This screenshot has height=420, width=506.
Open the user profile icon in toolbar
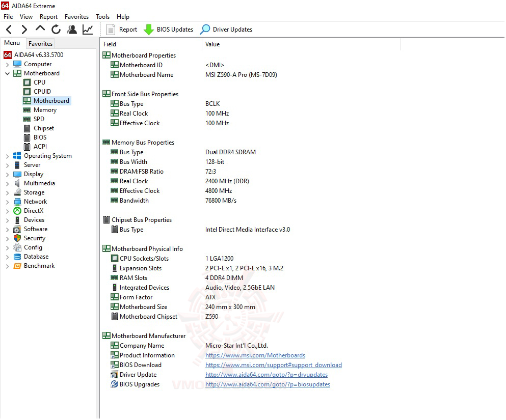coord(72,30)
